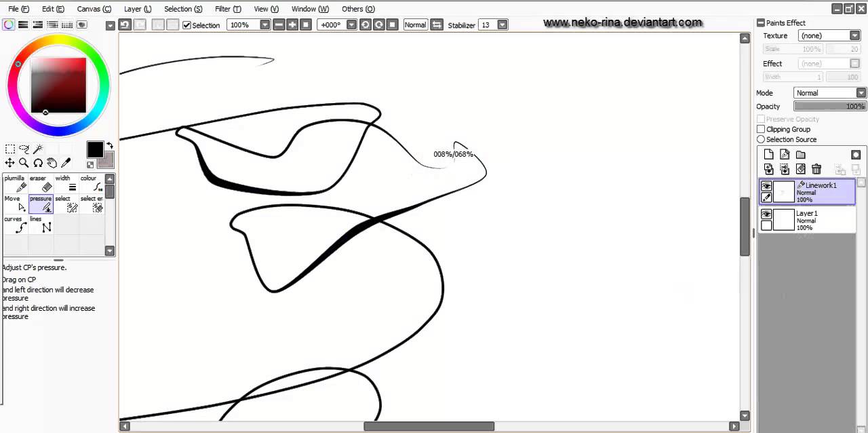Image resolution: width=868 pixels, height=433 pixels.
Task: Toggle visibility of Layer1
Action: point(766,214)
